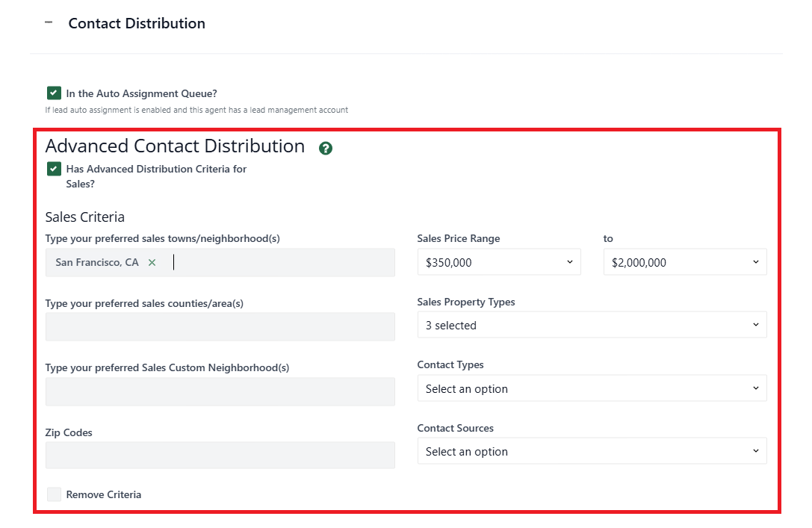812x528 pixels.
Task: Open the $2,000,000 maximum price dropdown
Action: click(684, 261)
